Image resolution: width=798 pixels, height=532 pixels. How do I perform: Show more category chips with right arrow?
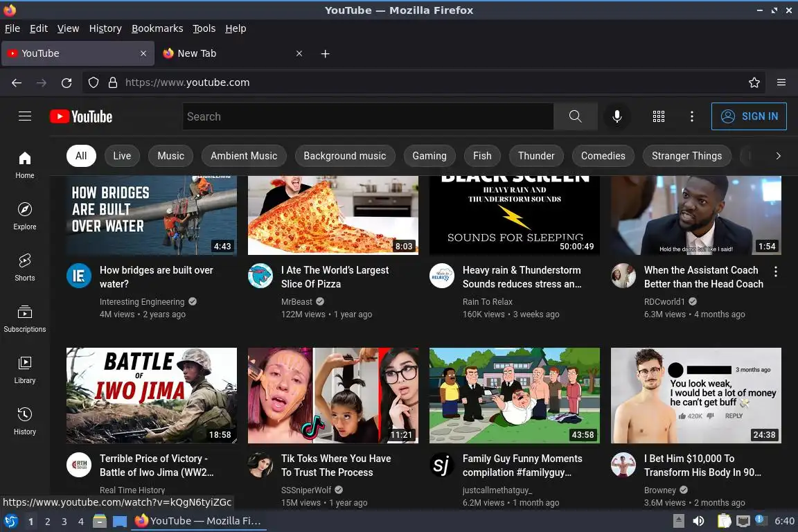[778, 156]
